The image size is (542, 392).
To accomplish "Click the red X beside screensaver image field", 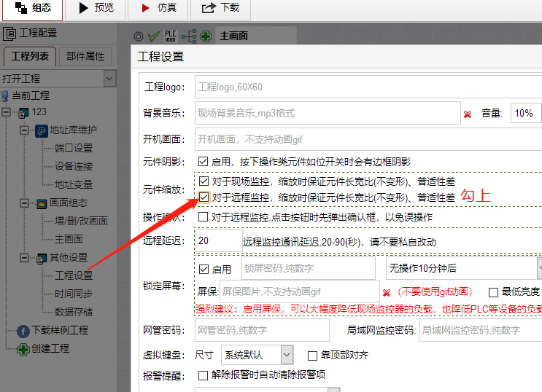I will coord(387,292).
